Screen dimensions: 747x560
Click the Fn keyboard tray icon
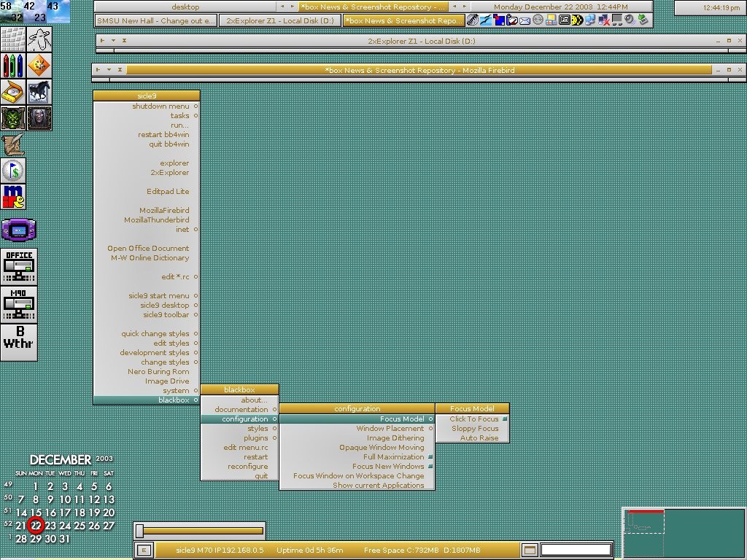564,20
